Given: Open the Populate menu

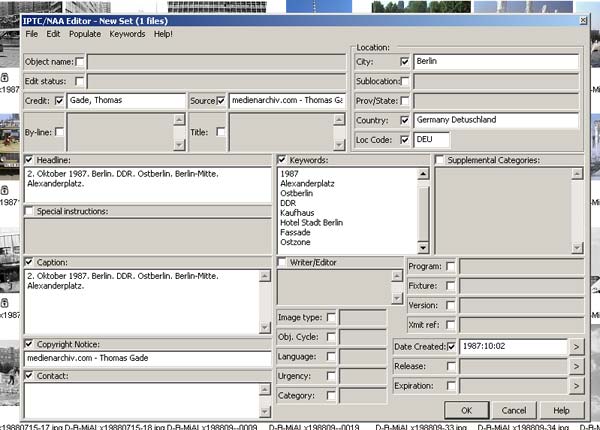Looking at the screenshot, I should (x=84, y=34).
